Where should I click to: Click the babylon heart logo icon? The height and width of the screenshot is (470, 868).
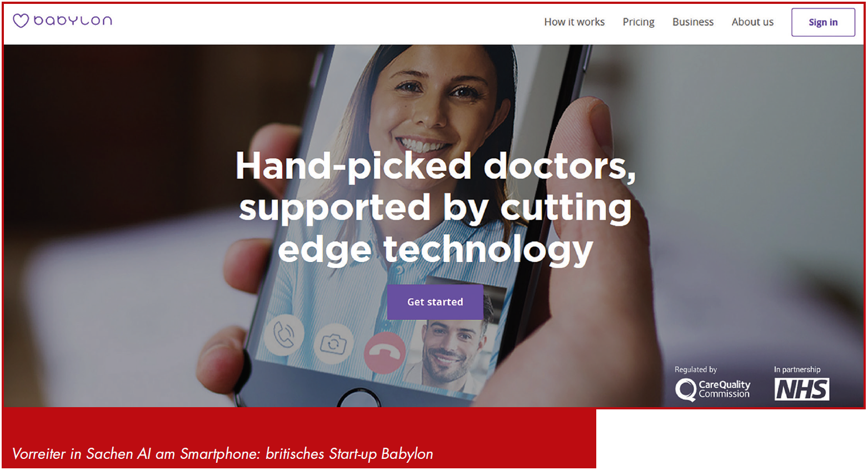(21, 21)
